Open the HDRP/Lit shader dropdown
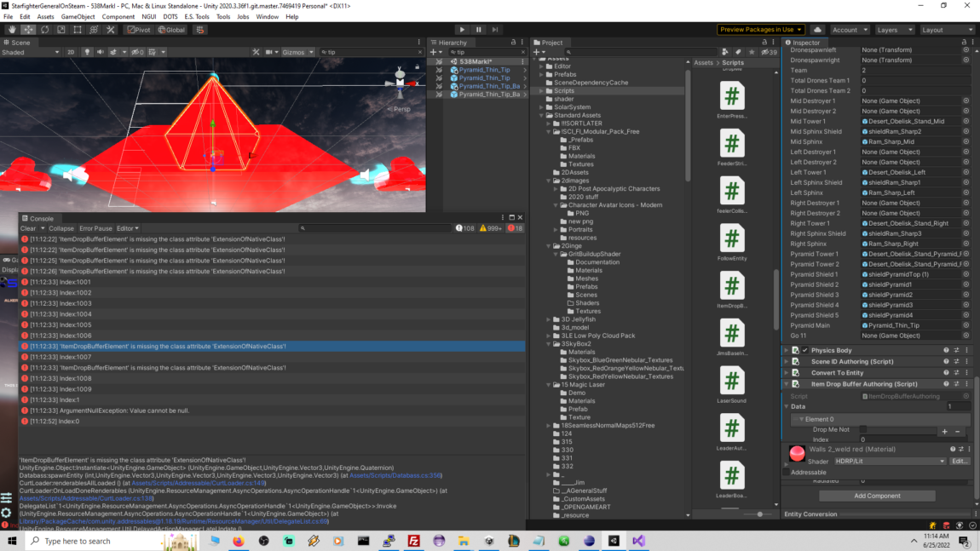 [890, 462]
